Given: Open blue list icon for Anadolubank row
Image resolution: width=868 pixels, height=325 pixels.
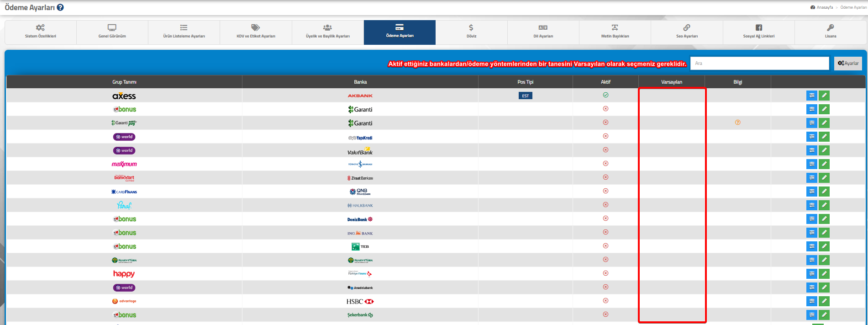Looking at the screenshot, I should tap(812, 288).
